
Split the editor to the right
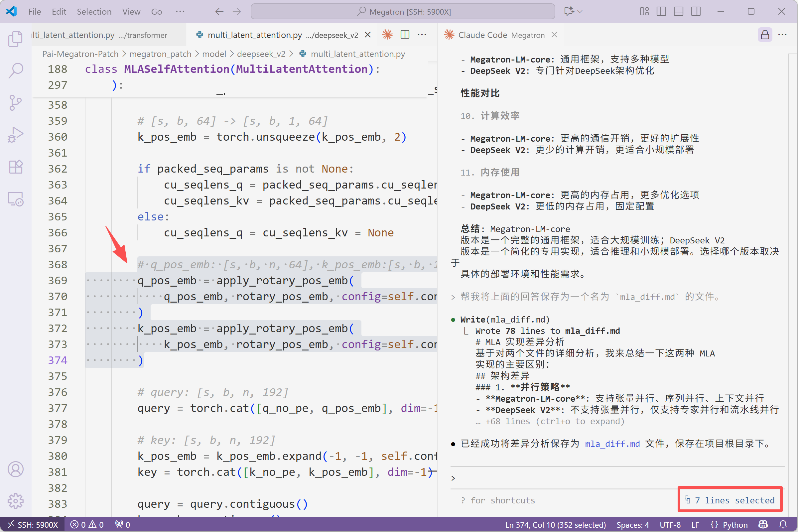(405, 35)
